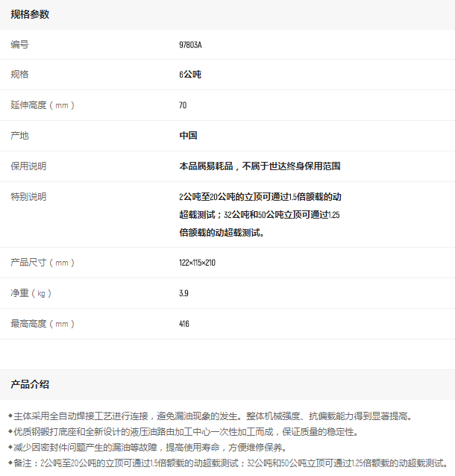Click the 保用说明 row label
This screenshot has width=455, height=476.
[x=28, y=166]
